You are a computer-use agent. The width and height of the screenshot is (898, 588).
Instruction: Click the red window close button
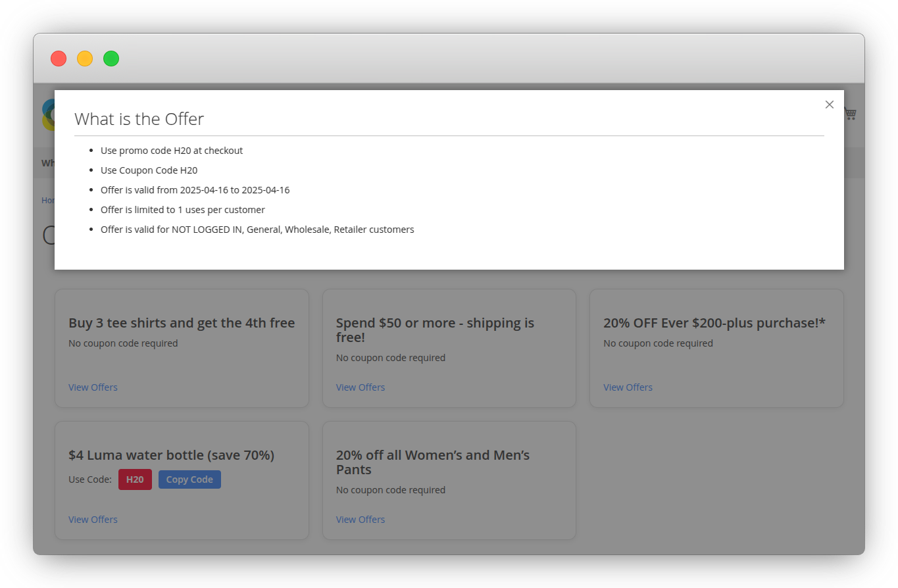(59, 59)
